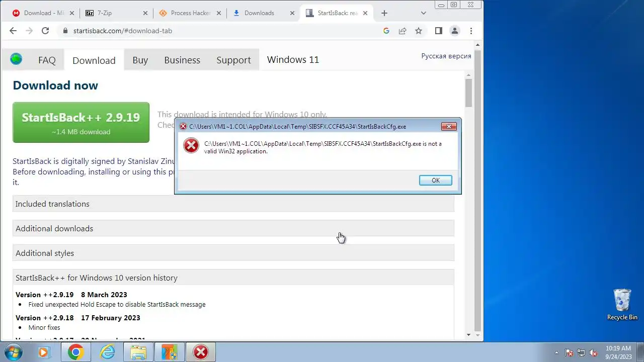Toggle Chrome side panel
The image size is (644, 362).
pos(439,31)
